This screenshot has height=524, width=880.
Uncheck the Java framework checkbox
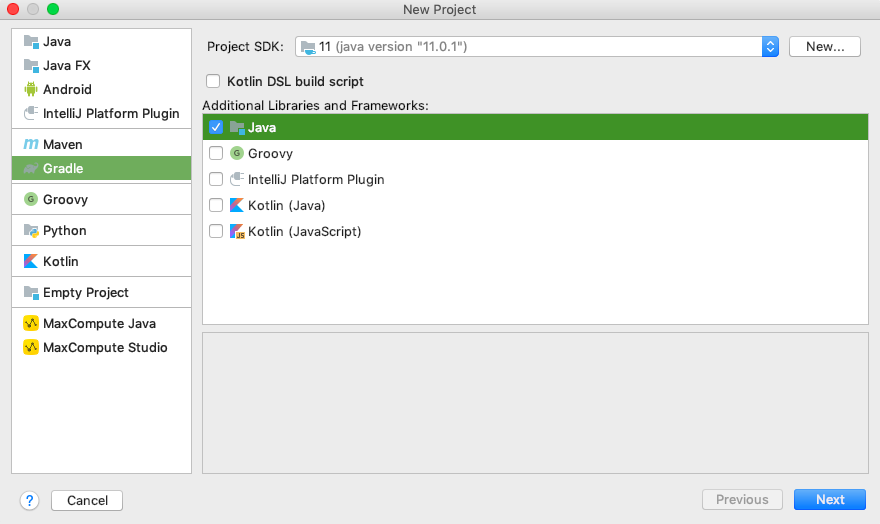click(x=216, y=128)
